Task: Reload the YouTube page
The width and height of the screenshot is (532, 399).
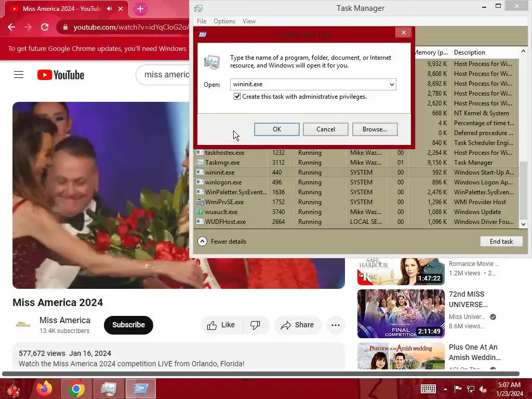Action: point(45,27)
